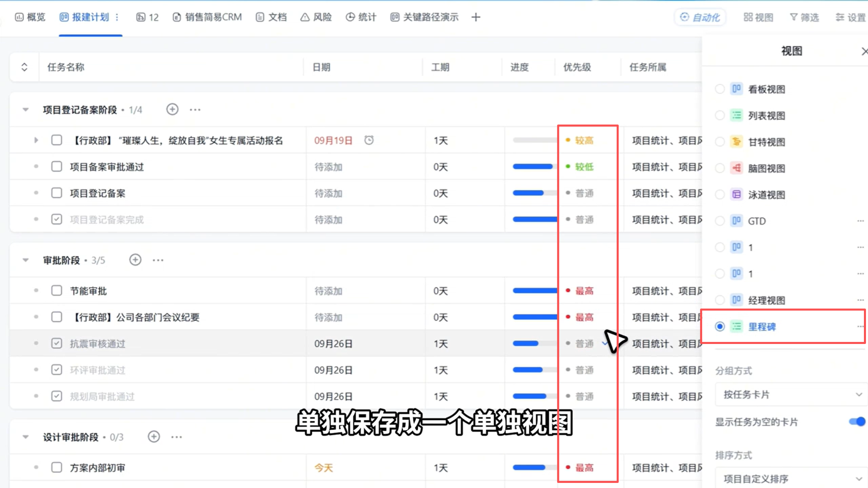Open priority dropdown arrow on 抗震审核通过 row

604,343
